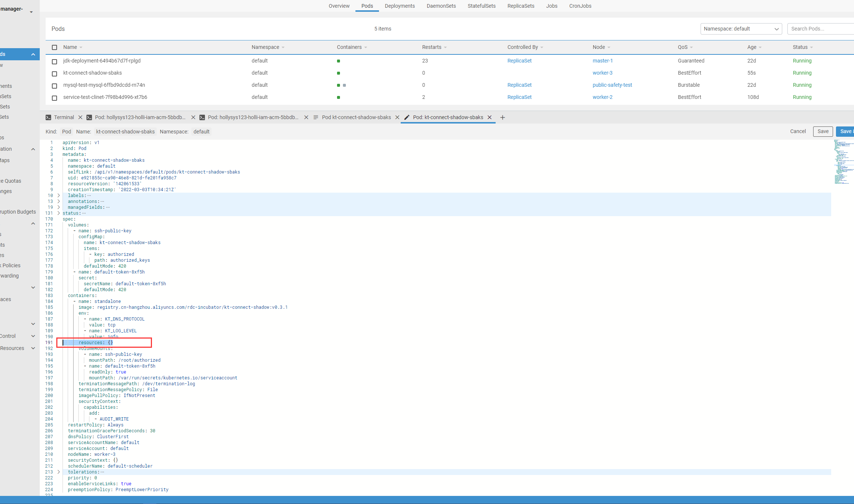Open a new dock tab with the plus icon

tap(503, 117)
